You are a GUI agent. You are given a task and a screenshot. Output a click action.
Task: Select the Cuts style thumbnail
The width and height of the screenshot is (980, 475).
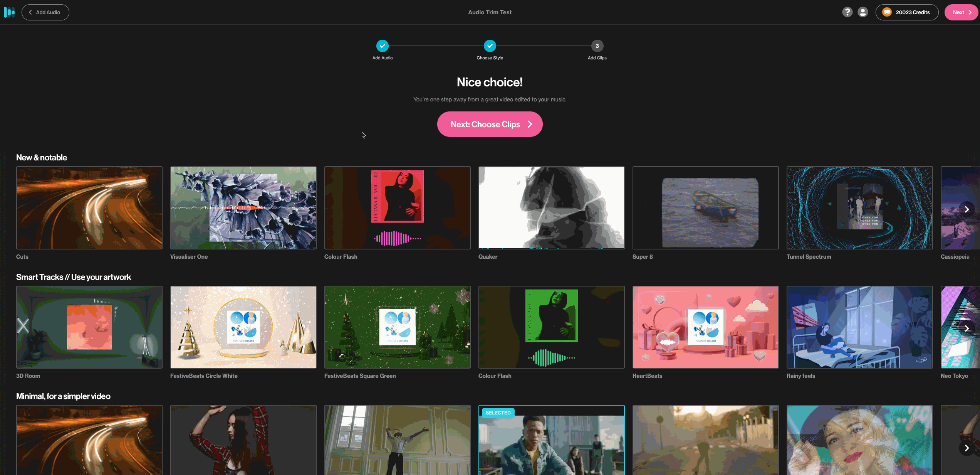[x=89, y=208]
